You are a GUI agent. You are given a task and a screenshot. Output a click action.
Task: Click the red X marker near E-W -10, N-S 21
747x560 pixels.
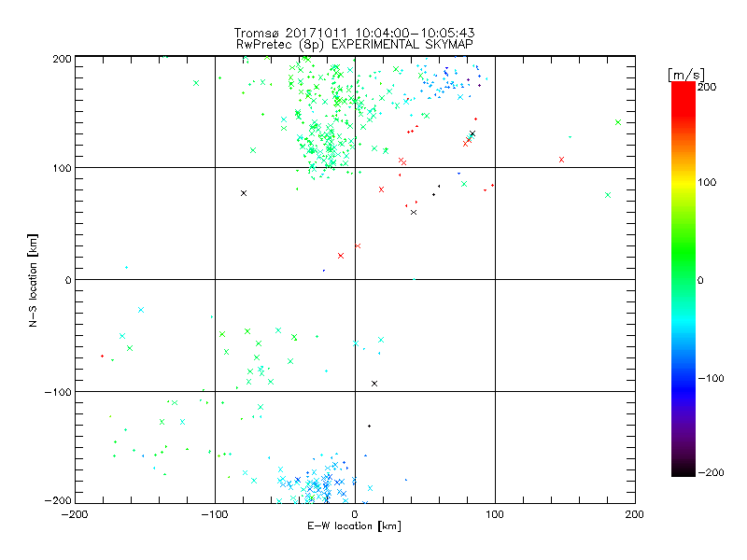tap(341, 256)
